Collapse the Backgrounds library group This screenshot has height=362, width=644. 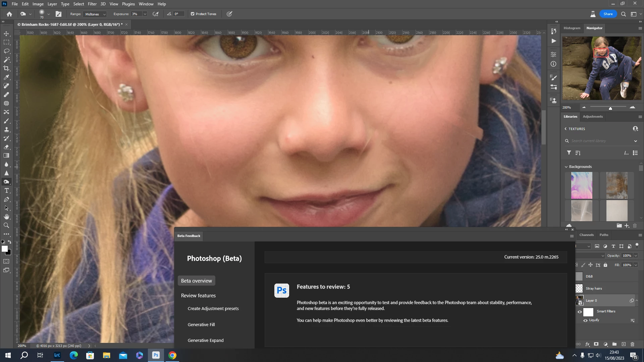coord(566,167)
